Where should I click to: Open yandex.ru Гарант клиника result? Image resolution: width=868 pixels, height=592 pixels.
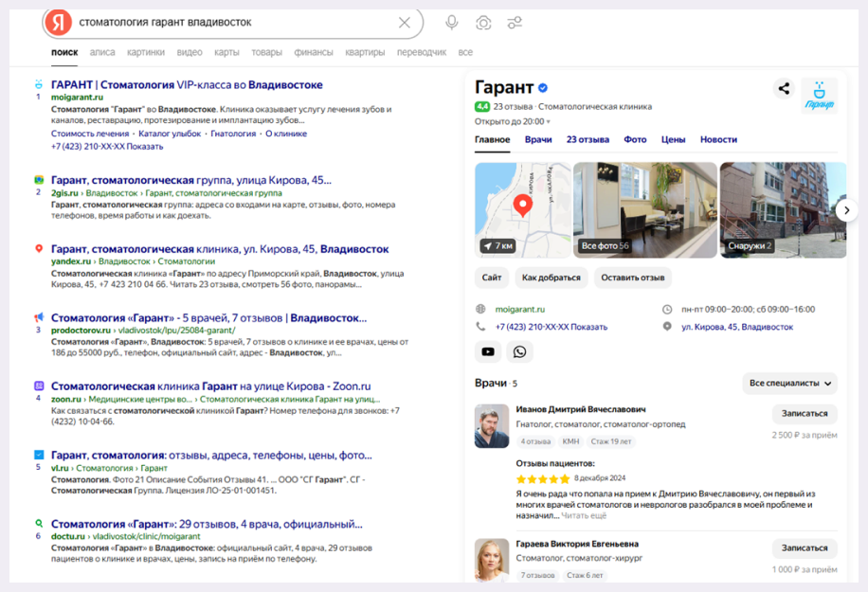point(220,249)
